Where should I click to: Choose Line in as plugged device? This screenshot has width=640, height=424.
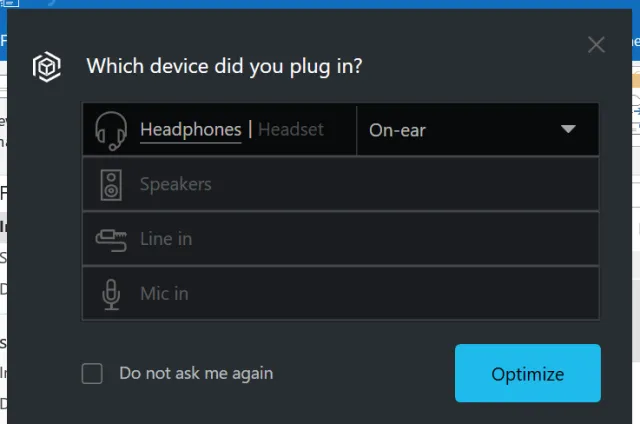tap(166, 239)
